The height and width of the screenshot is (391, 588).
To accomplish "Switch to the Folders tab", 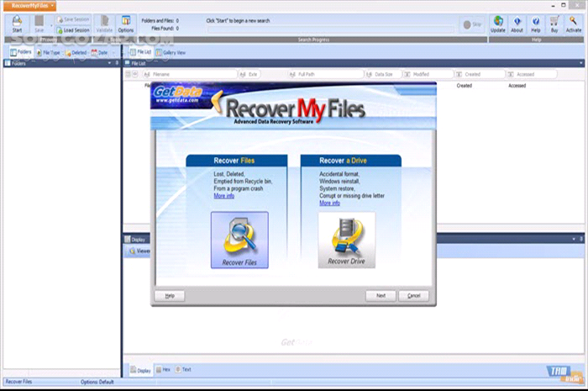I will 21,52.
